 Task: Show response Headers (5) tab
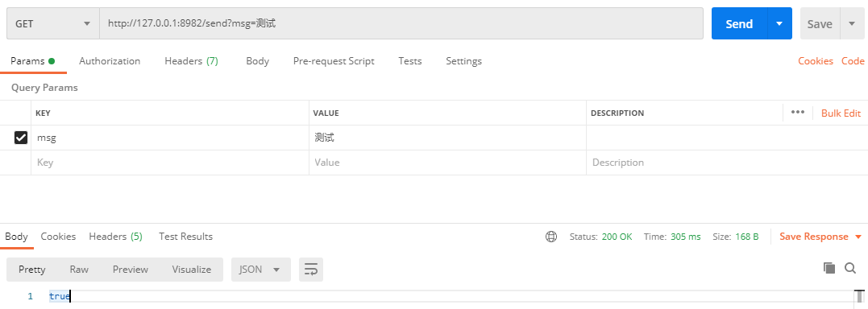[116, 237]
